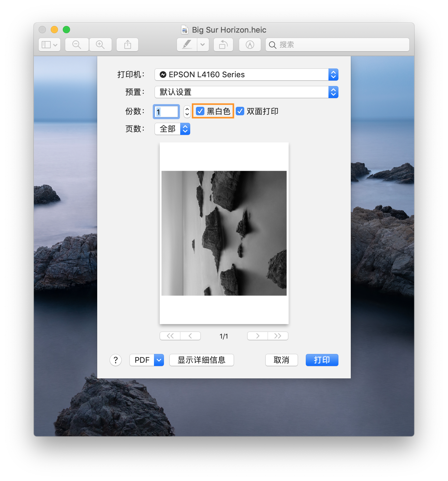
Task: Click the zoom out magnifier icon
Action: (77, 45)
